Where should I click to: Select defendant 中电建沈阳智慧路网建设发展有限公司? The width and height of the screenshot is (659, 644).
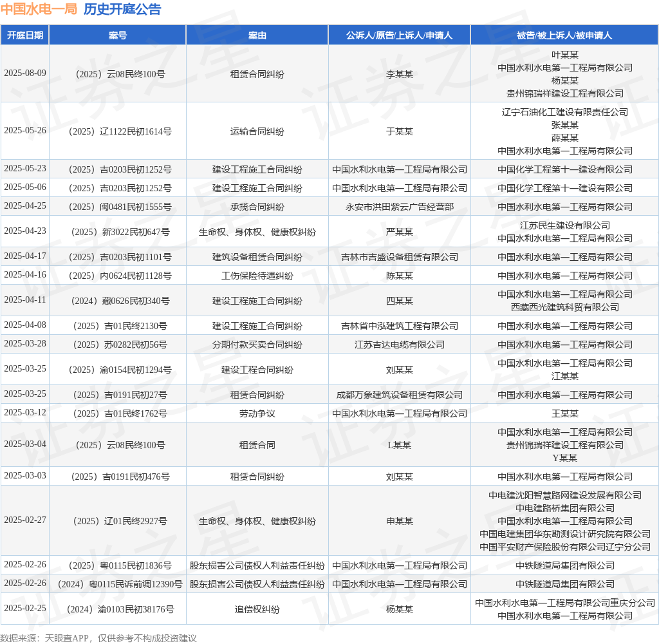click(x=564, y=496)
